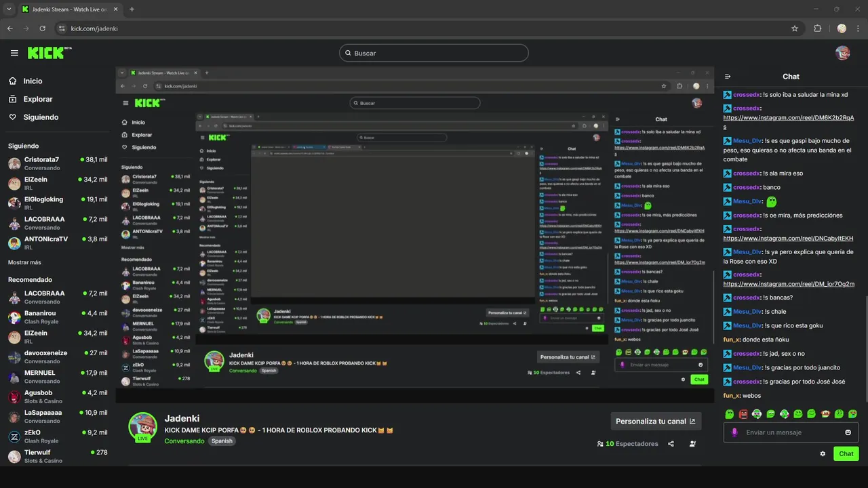Open the user profile avatar in Kick header
Viewport: 868px width, 488px height.
(x=843, y=53)
